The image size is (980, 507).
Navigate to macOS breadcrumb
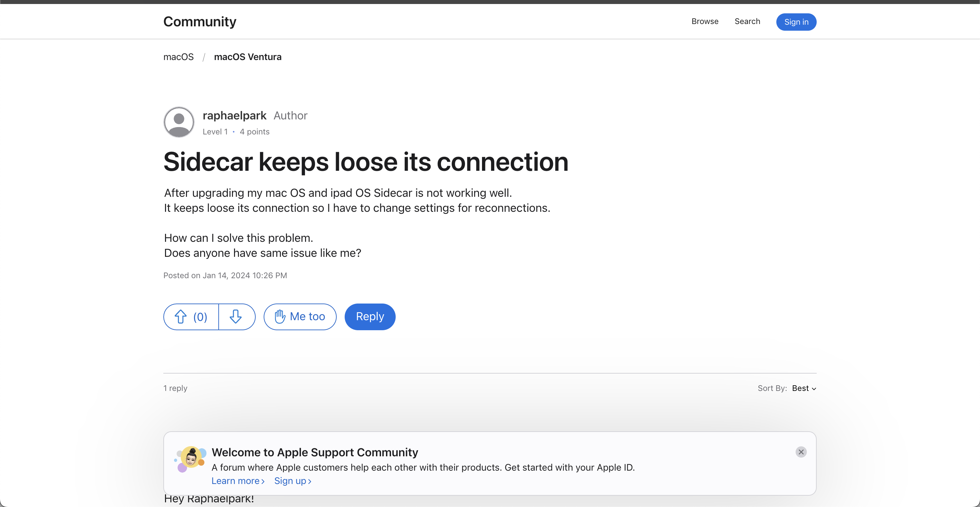(x=178, y=57)
